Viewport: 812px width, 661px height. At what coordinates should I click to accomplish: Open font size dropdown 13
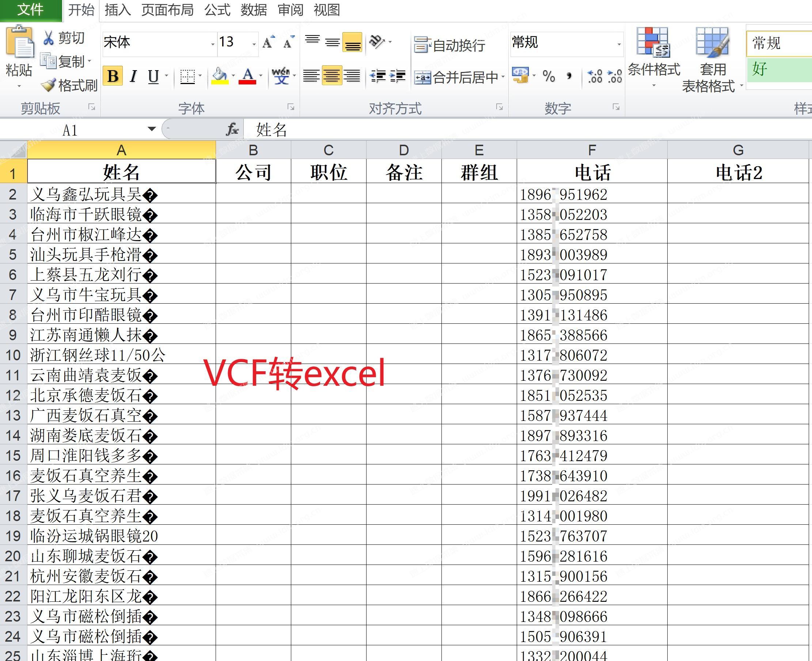[x=254, y=44]
